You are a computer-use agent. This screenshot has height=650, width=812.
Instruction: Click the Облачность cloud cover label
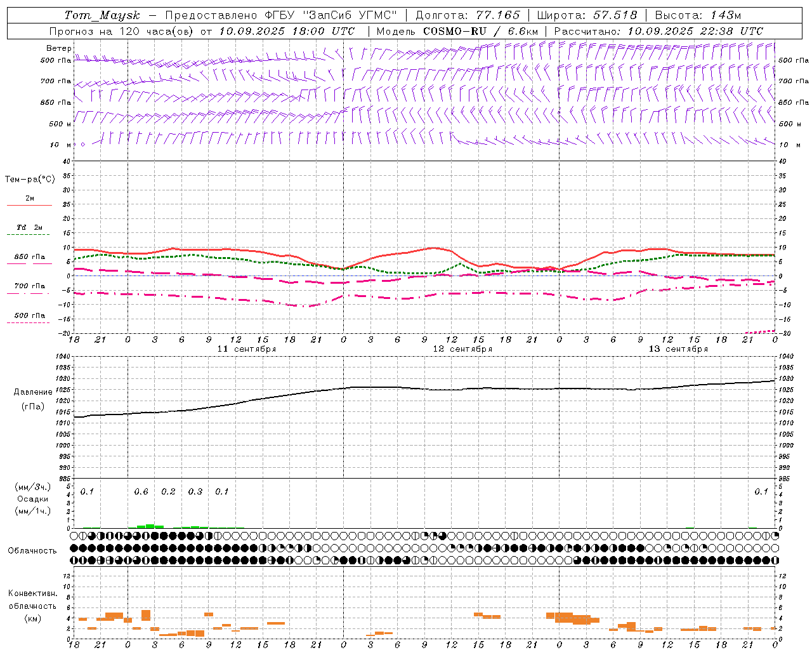point(32,551)
